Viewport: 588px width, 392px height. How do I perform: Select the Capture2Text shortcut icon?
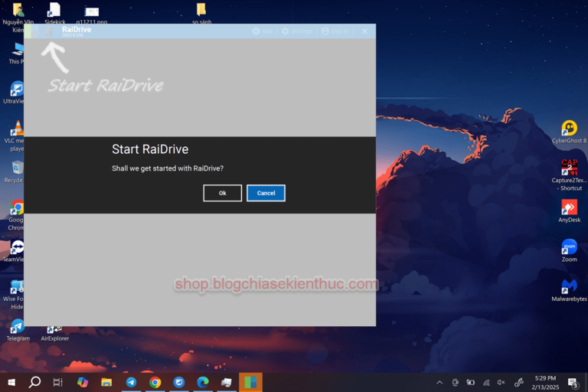pyautogui.click(x=569, y=168)
